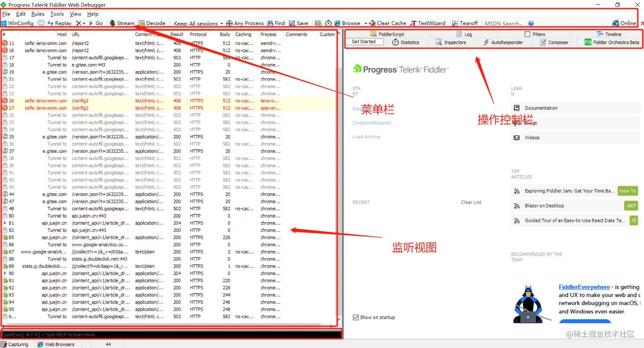The width and height of the screenshot is (644, 348).
Task: Click the Online network status indicator
Action: (624, 23)
